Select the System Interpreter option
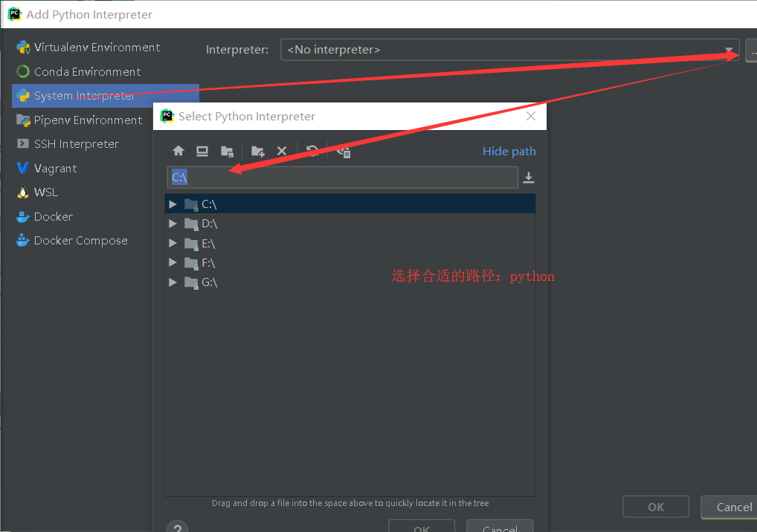The image size is (757, 532). coord(106,96)
